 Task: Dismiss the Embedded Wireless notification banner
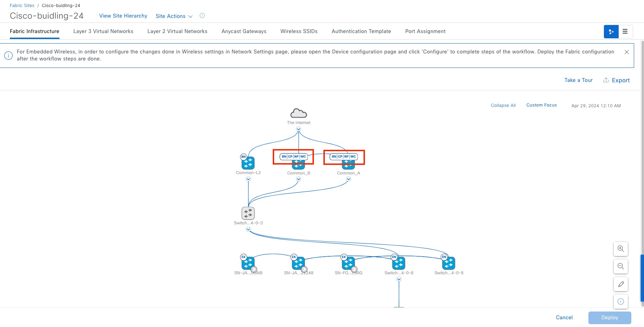[x=627, y=52]
